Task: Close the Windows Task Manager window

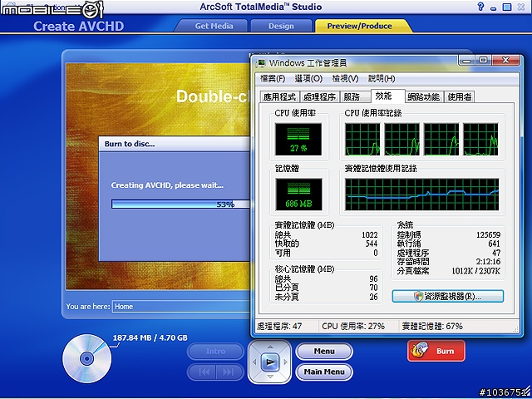Action: (x=506, y=61)
